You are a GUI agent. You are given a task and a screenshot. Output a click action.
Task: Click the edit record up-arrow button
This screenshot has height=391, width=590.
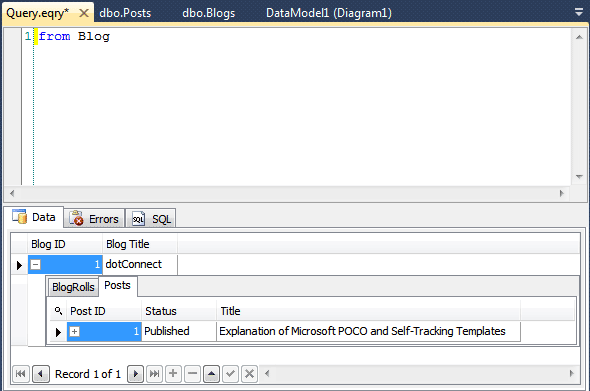(x=211, y=374)
